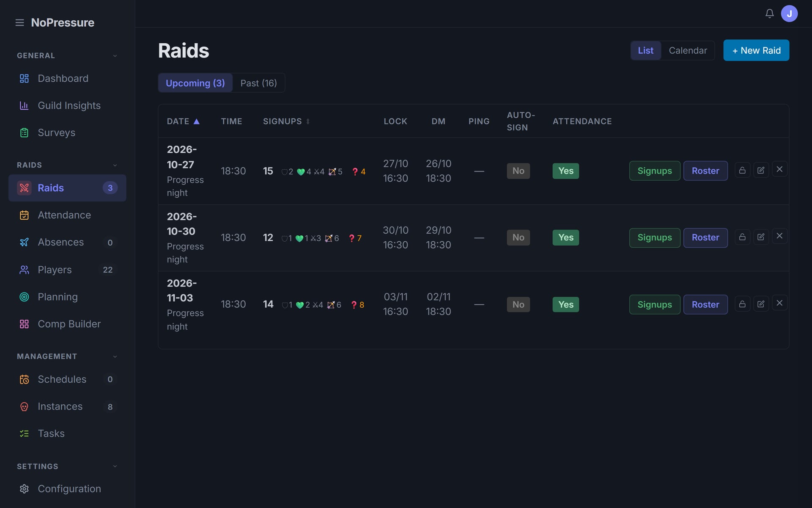Toggle attendance Yes for the 2026-10-30 raid
This screenshot has height=508, width=812.
pos(565,237)
